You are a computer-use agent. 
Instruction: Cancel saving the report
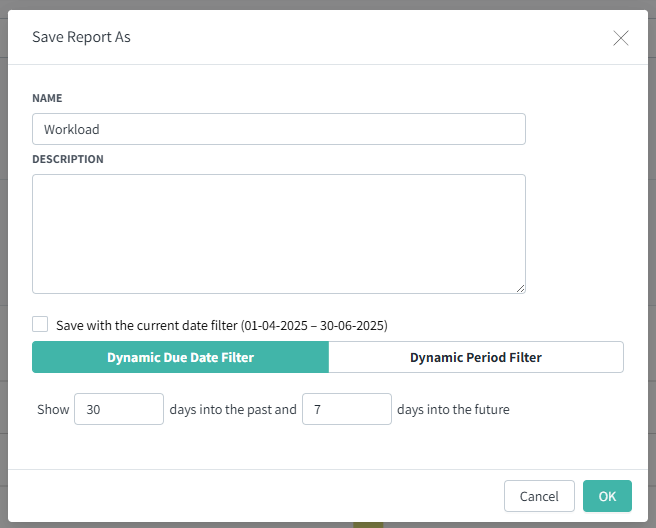(x=539, y=496)
